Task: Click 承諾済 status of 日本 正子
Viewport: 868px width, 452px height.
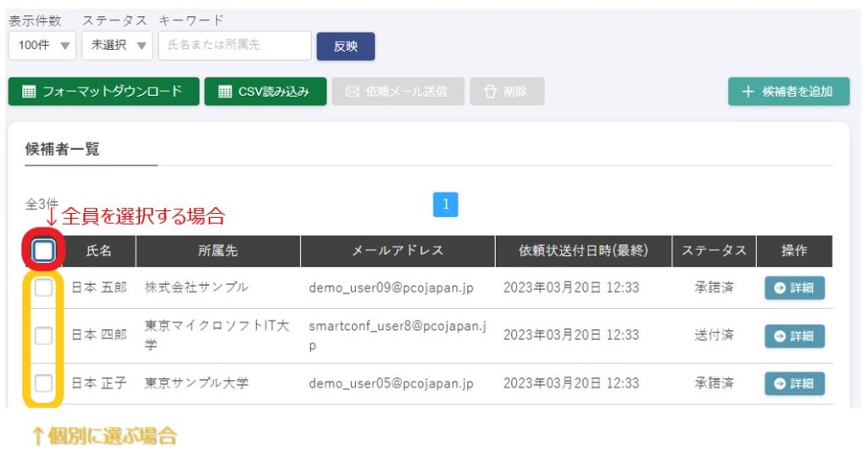Action: click(714, 382)
